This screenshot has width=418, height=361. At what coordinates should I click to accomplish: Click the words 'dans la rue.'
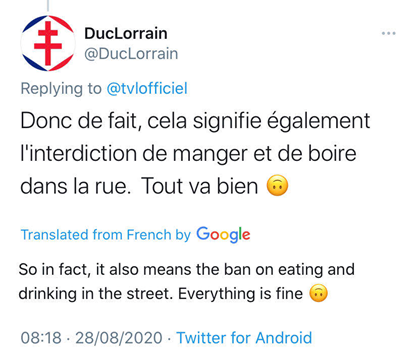[x=76, y=186]
